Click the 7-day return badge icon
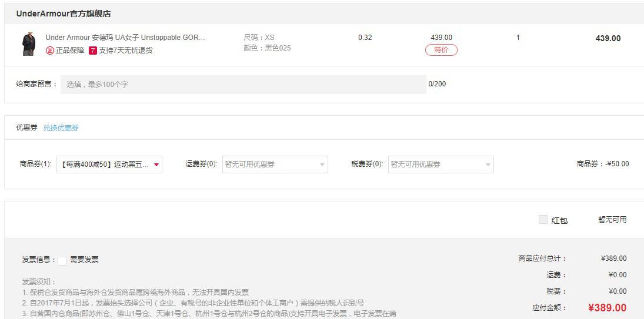644x319 pixels. point(93,51)
